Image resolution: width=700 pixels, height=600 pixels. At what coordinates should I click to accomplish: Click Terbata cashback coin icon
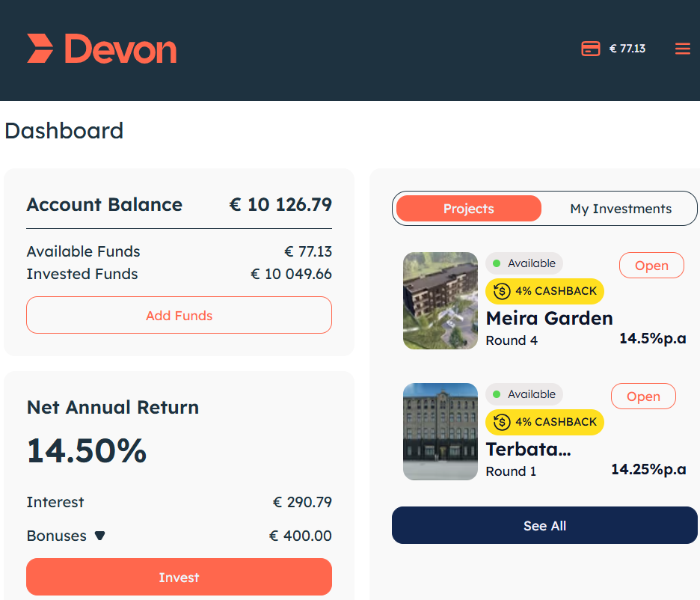(501, 422)
